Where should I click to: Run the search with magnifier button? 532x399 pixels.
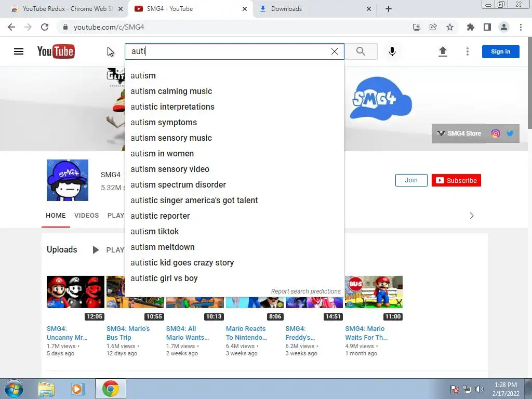361,51
